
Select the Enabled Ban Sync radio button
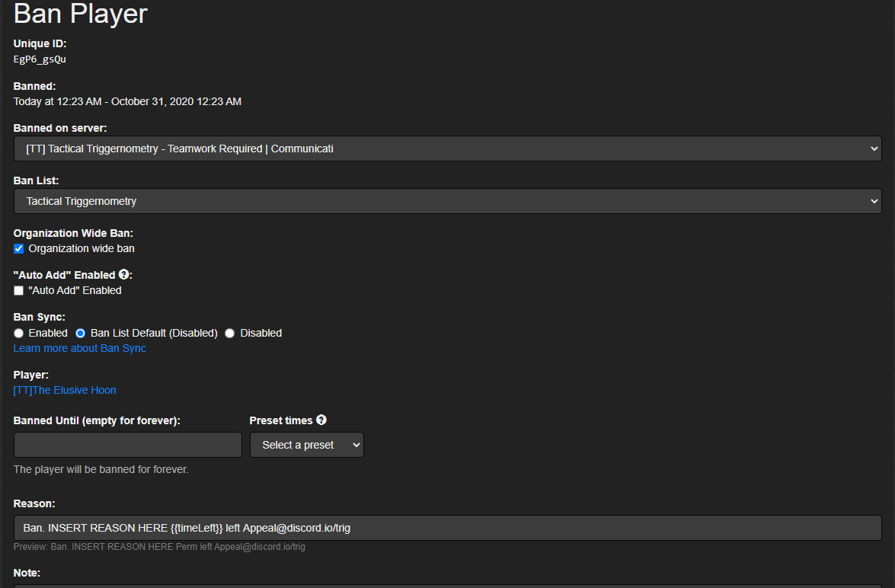[19, 333]
